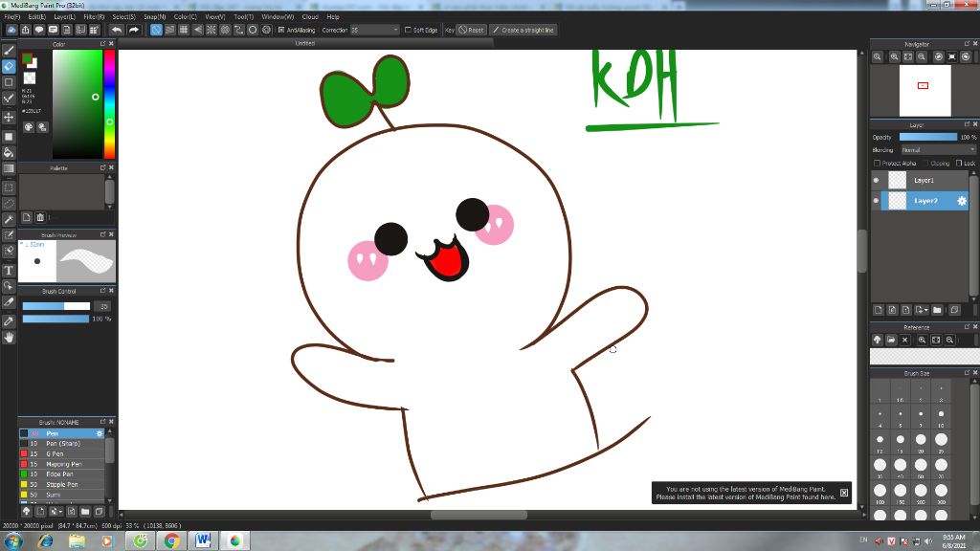Undock the Layer panel
The image size is (980, 551).
tap(967, 124)
